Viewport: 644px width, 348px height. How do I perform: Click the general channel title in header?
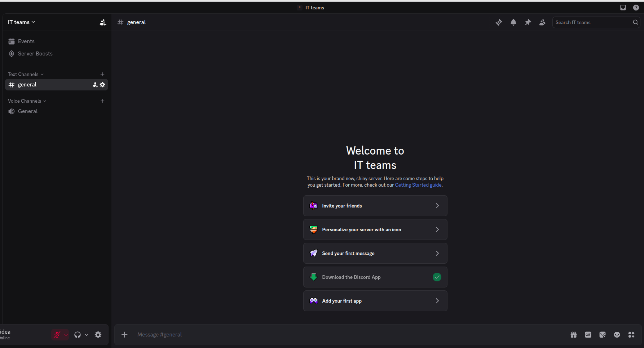pyautogui.click(x=137, y=22)
